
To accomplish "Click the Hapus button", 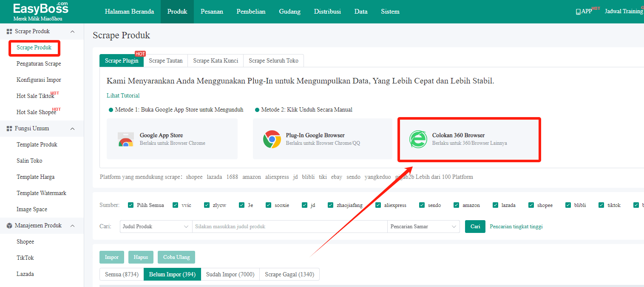I will pyautogui.click(x=141, y=257).
